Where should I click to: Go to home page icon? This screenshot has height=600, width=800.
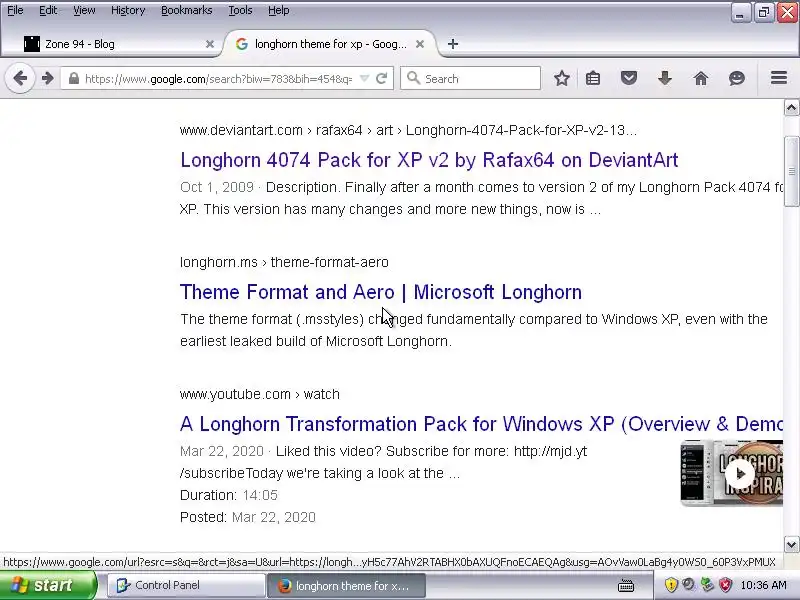(x=701, y=79)
